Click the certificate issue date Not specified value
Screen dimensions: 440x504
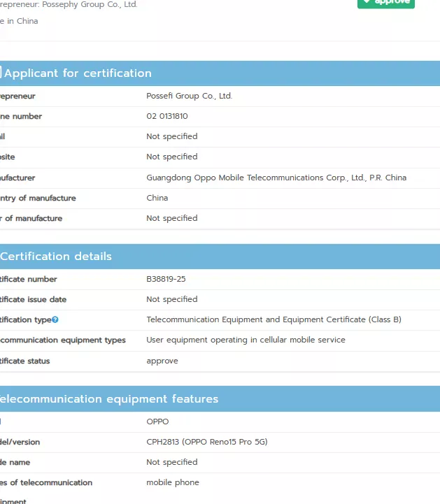click(x=171, y=300)
